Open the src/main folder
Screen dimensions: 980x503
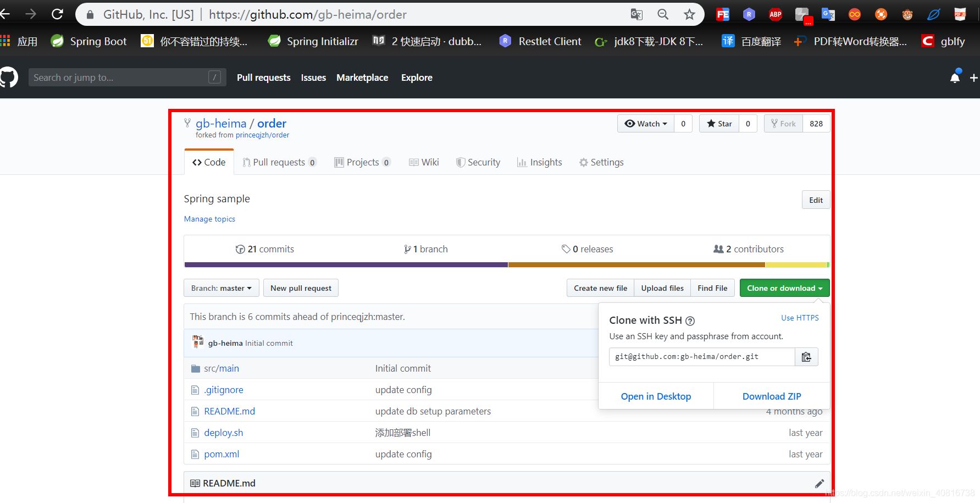222,368
